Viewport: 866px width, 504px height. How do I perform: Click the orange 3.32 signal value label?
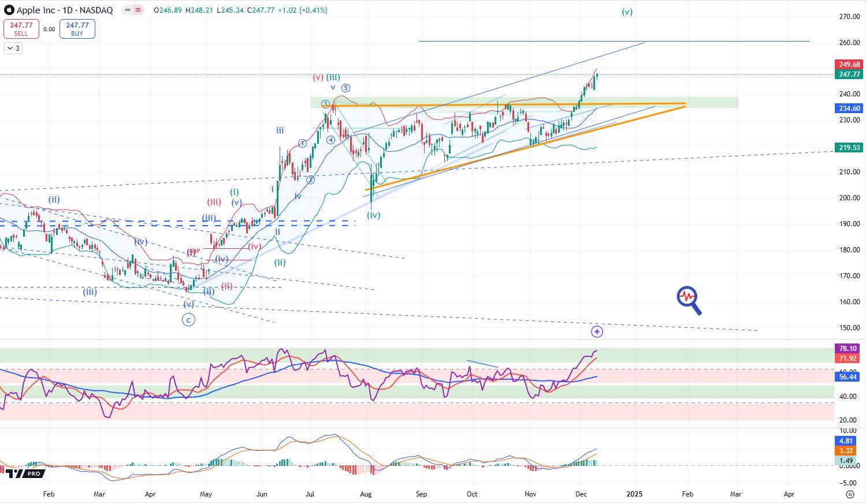pyautogui.click(x=846, y=451)
